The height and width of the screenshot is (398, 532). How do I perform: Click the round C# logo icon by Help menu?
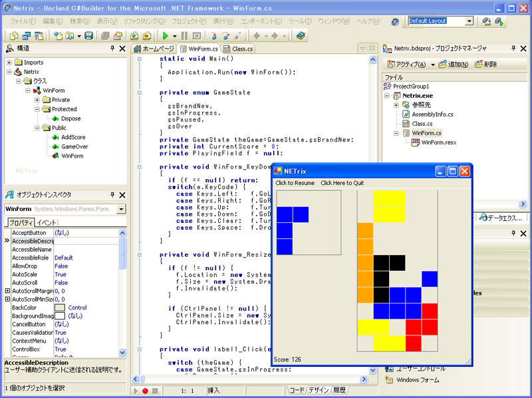point(394,22)
